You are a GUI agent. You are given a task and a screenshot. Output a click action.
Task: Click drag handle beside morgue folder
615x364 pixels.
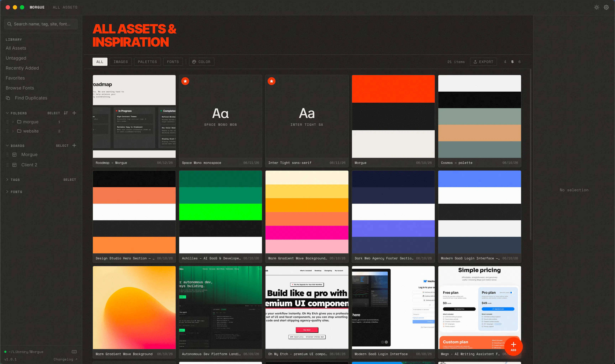coord(7,122)
